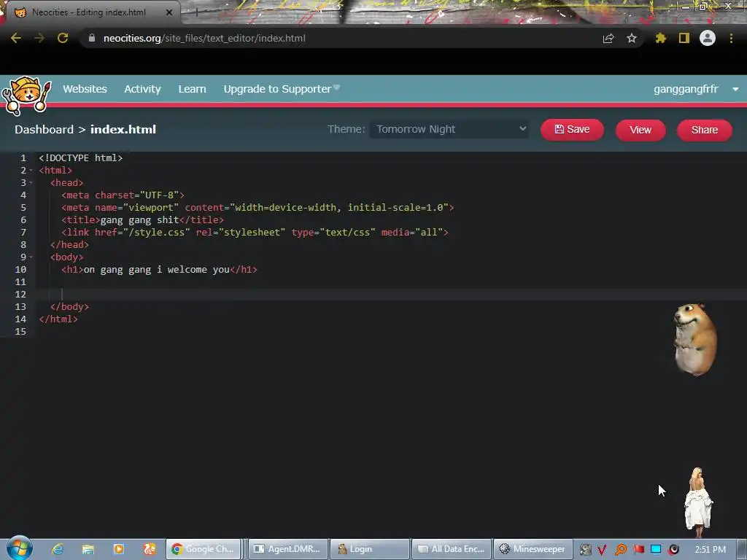Click the Share button
747x560 pixels.
click(704, 130)
